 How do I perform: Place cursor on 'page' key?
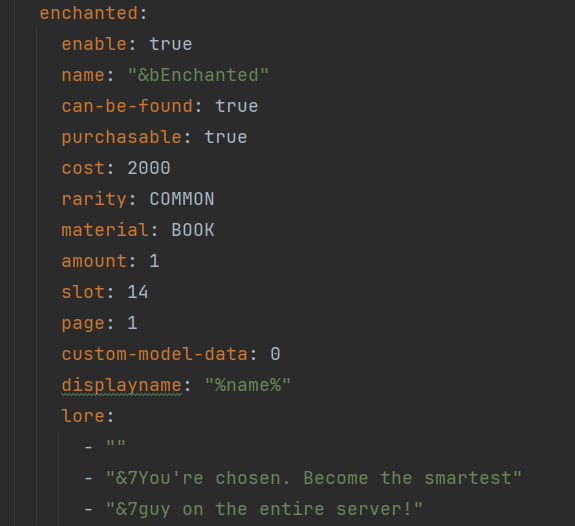tap(83, 324)
